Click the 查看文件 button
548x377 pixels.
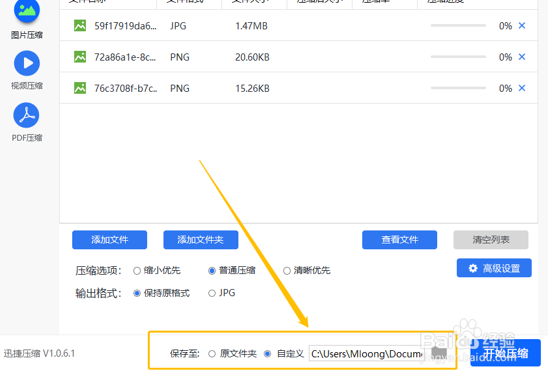(x=399, y=240)
